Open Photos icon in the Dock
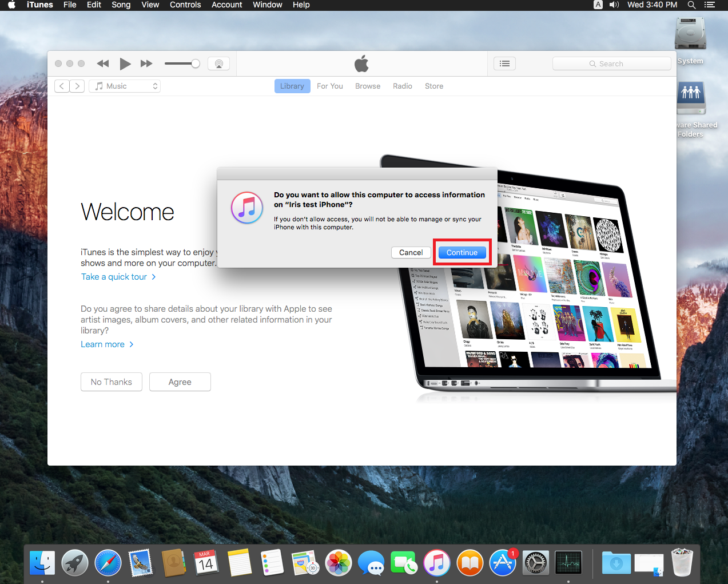Viewport: 728px width, 584px height. tap(339, 563)
